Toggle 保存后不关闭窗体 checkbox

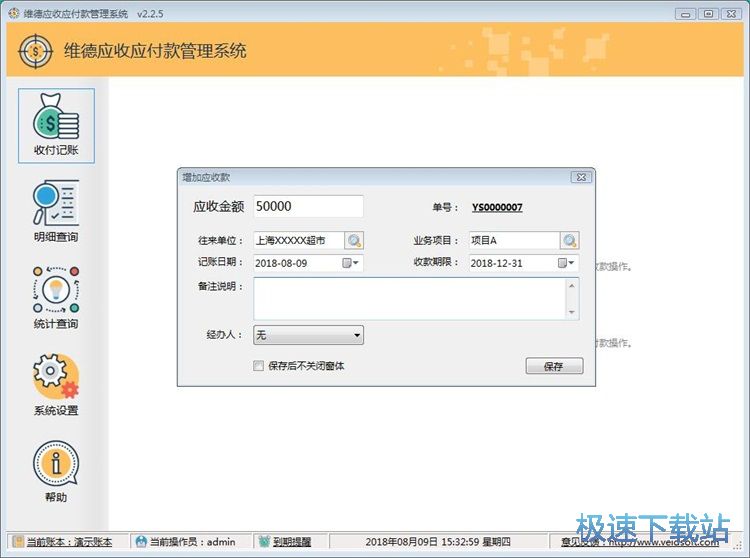tap(258, 366)
